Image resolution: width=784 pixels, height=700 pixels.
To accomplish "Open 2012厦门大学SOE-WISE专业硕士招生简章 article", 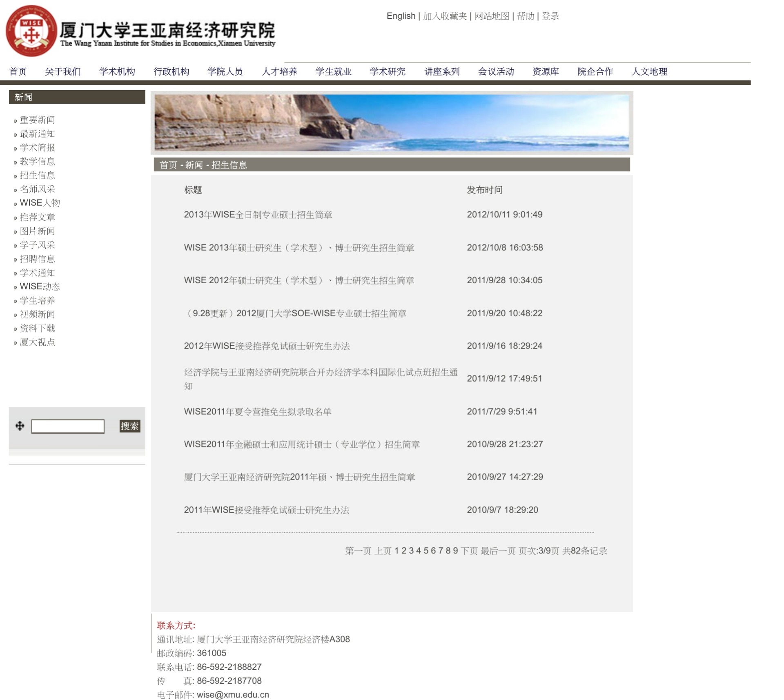I will (295, 313).
